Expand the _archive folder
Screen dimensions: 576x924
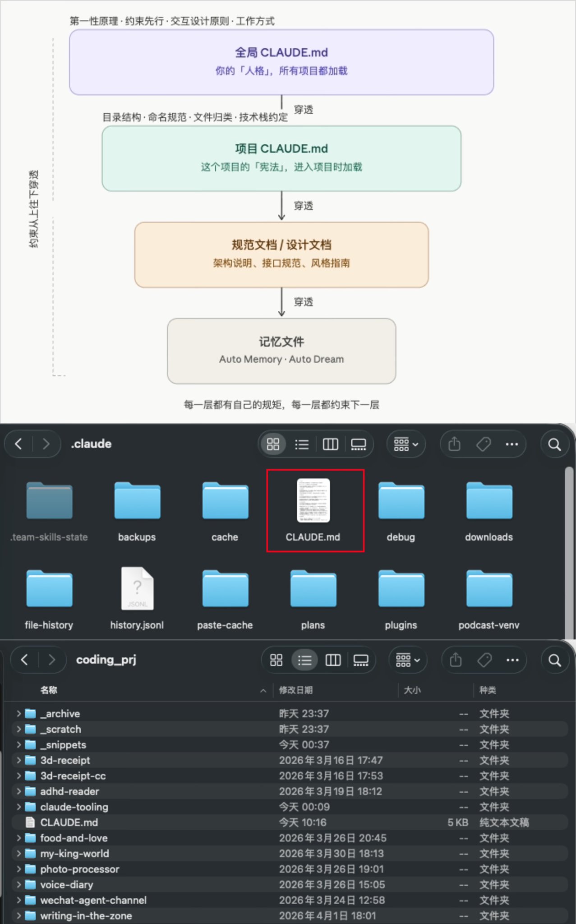pyautogui.click(x=18, y=714)
